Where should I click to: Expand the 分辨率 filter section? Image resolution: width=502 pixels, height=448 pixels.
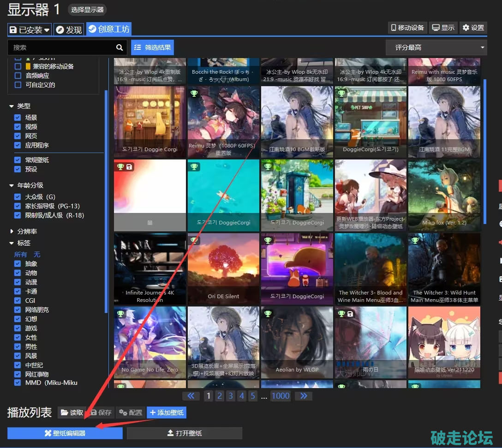point(12,231)
